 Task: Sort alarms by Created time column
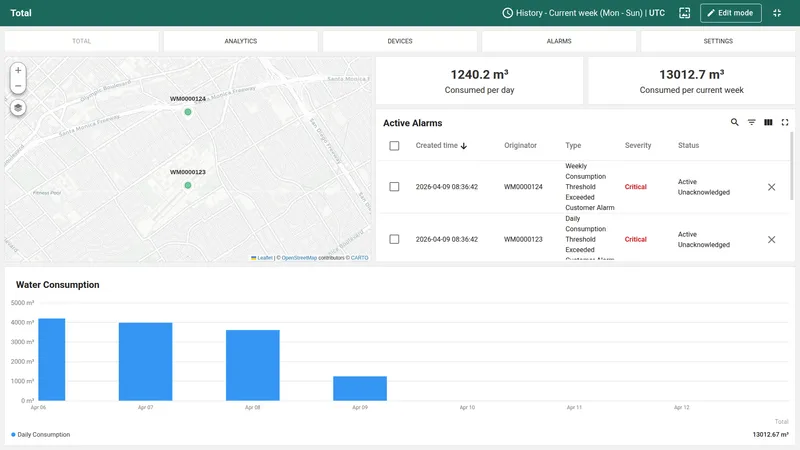(x=441, y=145)
